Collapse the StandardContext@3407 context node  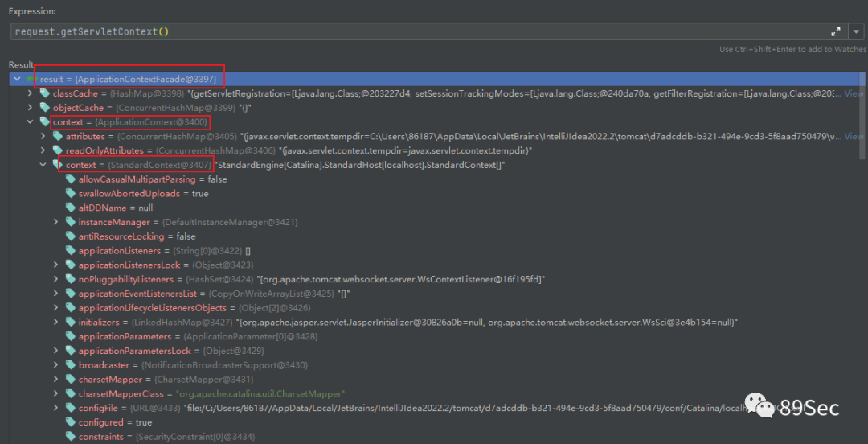[x=43, y=165]
